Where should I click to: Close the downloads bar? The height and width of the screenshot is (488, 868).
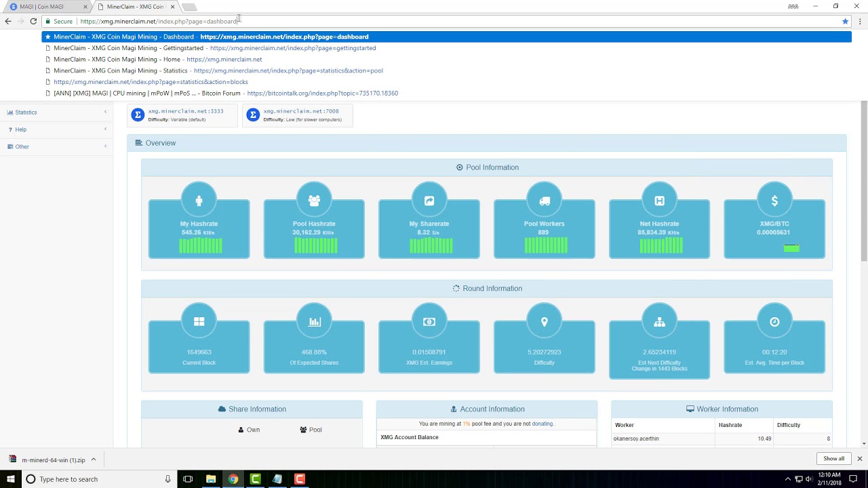[859, 459]
